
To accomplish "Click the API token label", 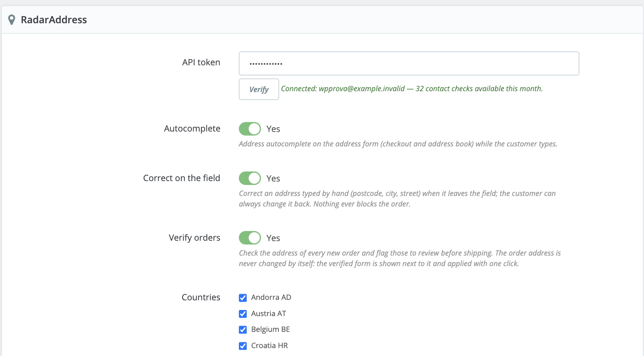I will (201, 62).
